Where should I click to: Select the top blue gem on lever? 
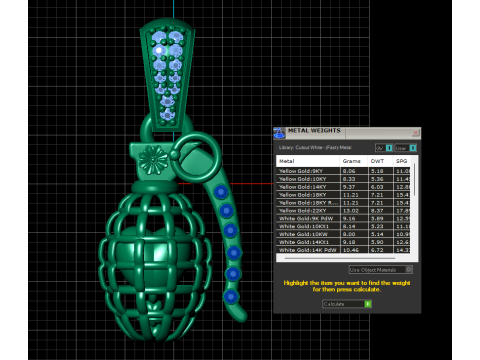[220, 192]
